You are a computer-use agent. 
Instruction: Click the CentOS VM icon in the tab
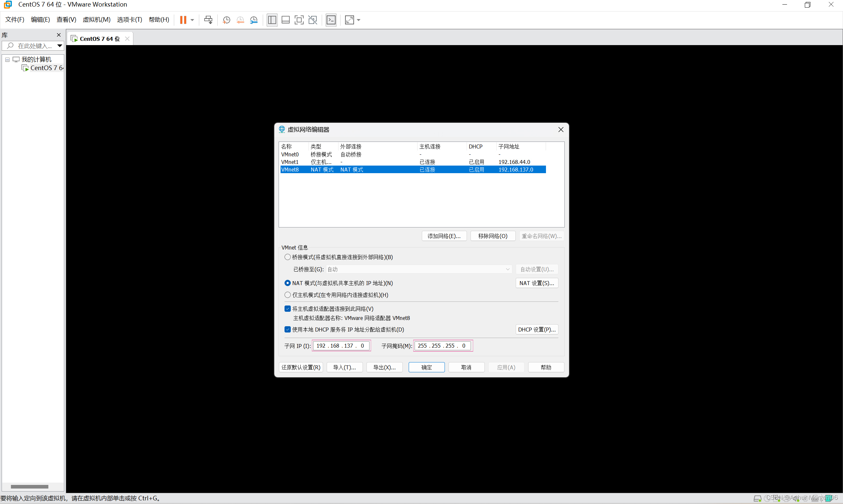(x=74, y=39)
